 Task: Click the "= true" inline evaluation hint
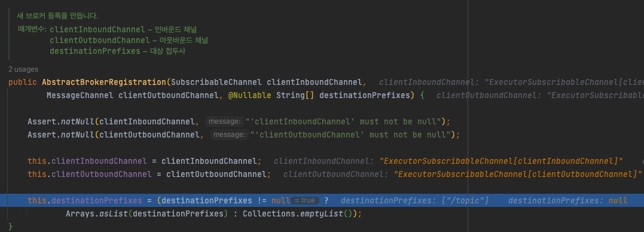tap(305, 200)
